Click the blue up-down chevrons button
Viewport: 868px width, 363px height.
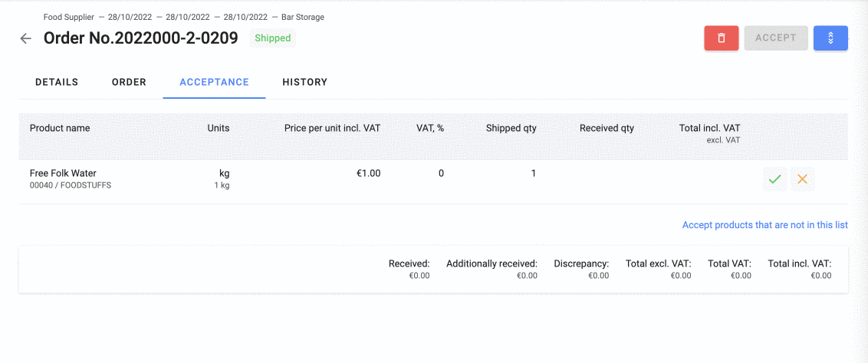click(830, 38)
